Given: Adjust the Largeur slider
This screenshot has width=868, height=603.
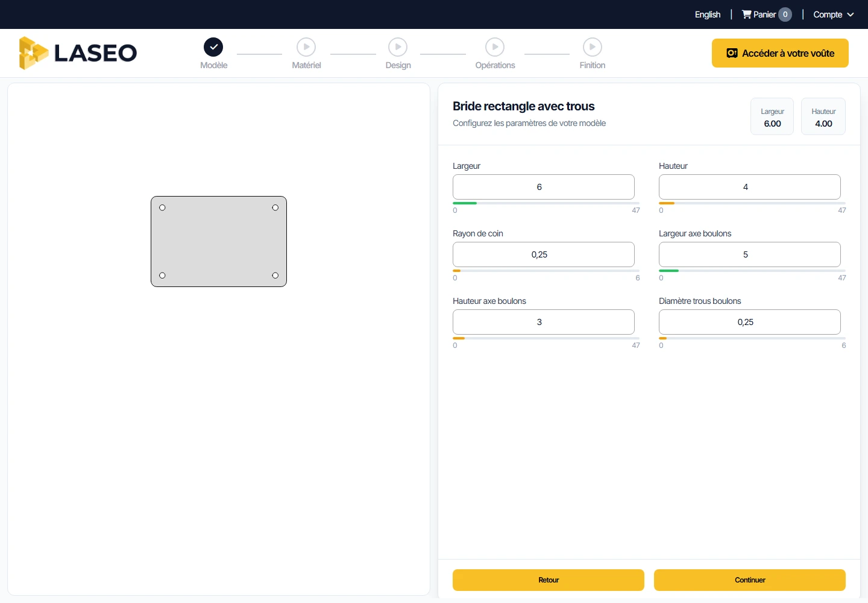Looking at the screenshot, I should point(546,203).
